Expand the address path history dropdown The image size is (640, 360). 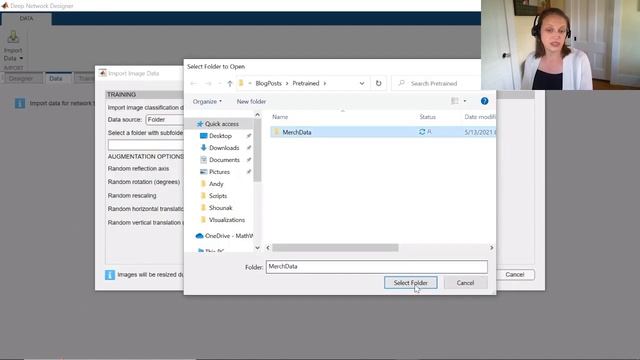(x=362, y=83)
